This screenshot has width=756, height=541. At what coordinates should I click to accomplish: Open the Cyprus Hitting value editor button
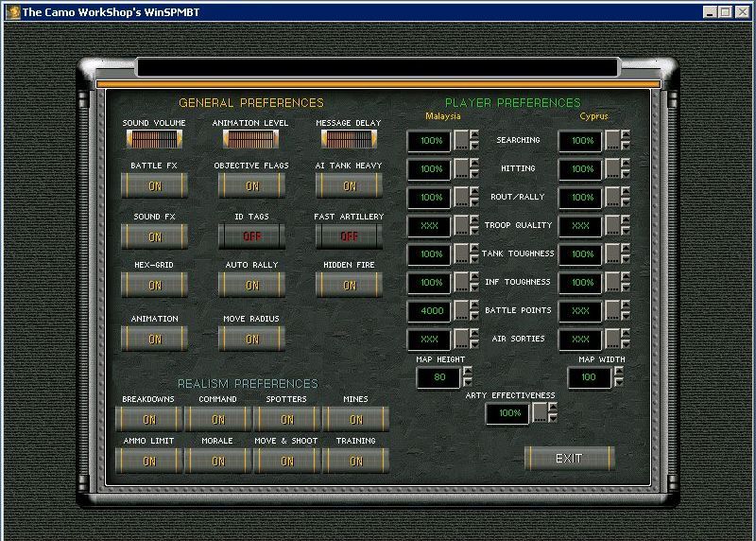coord(612,169)
